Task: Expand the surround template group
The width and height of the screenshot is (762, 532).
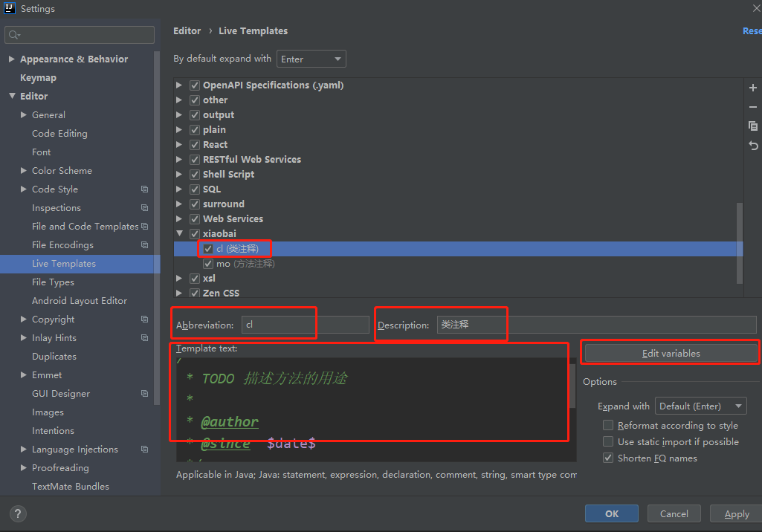Action: click(179, 204)
